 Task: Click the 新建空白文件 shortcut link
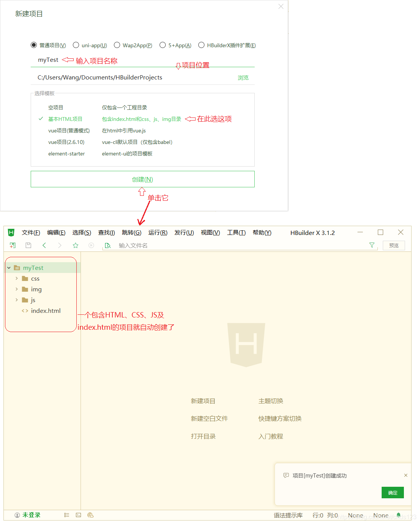(209, 418)
